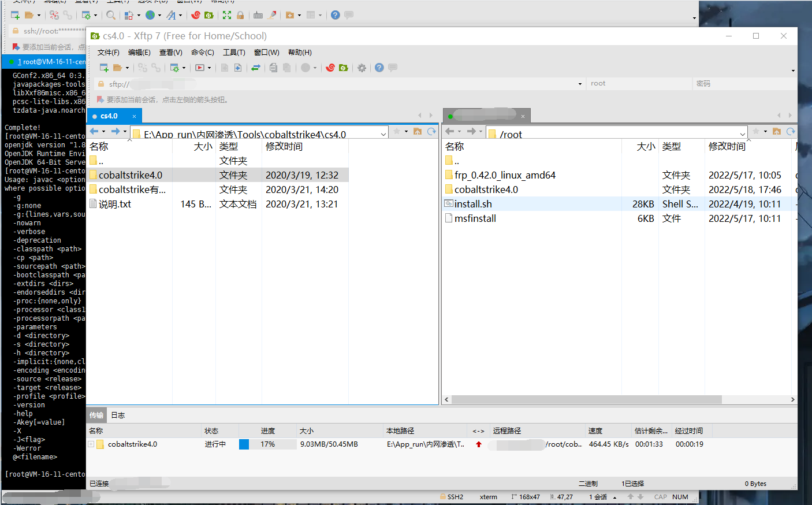Viewport: 812px width, 505px height.
Task: Click the transfer right arrow document icon
Action: (x=237, y=68)
